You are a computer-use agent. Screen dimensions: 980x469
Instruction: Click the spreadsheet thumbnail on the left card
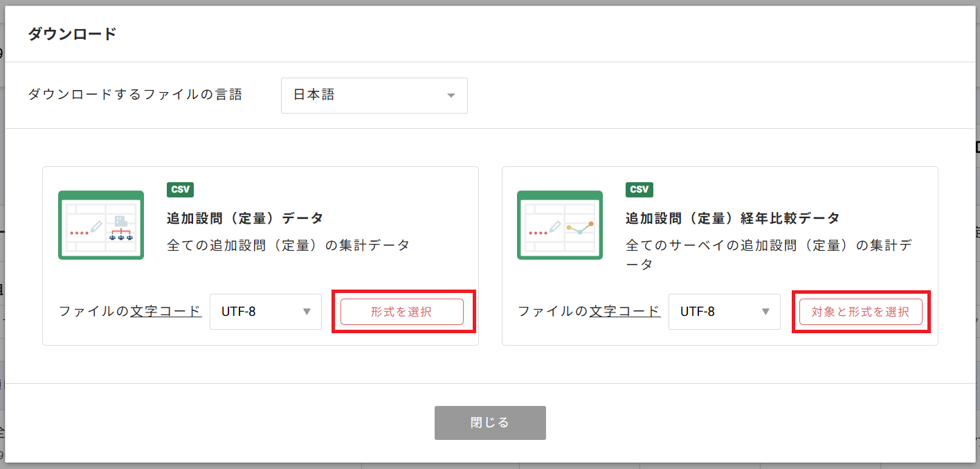[101, 225]
